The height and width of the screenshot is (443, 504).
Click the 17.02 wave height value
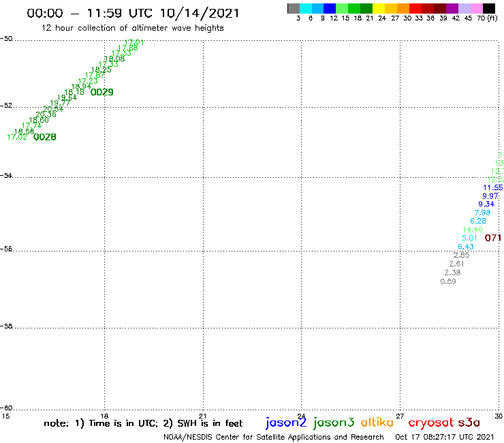(x=17, y=138)
